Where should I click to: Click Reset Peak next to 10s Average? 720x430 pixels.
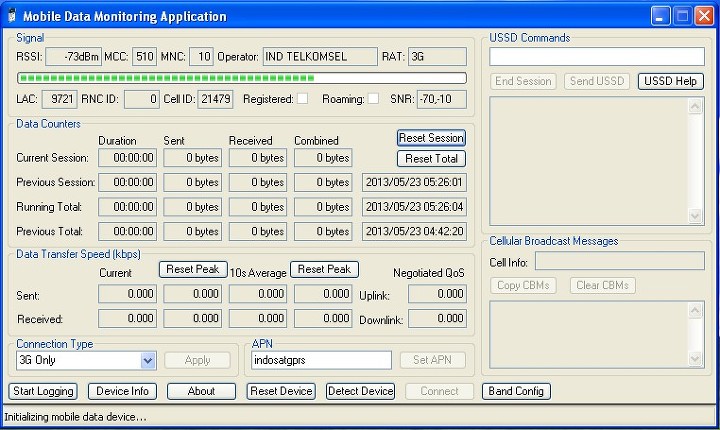324,269
